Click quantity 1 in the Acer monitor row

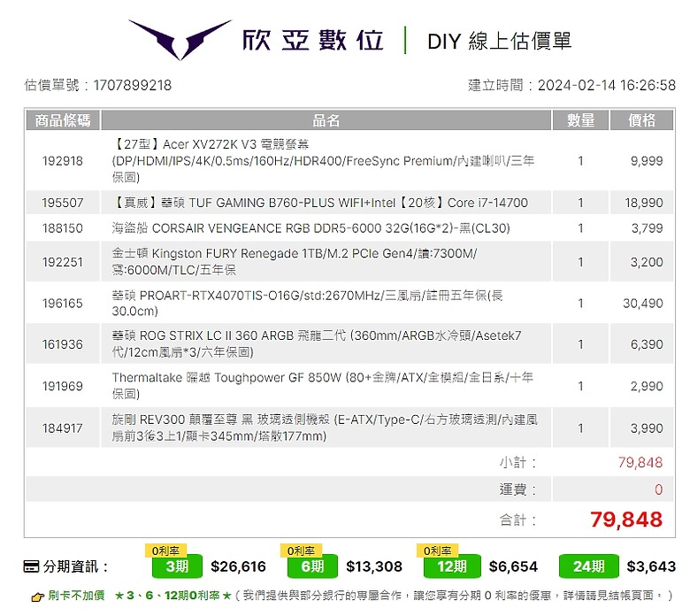click(580, 161)
